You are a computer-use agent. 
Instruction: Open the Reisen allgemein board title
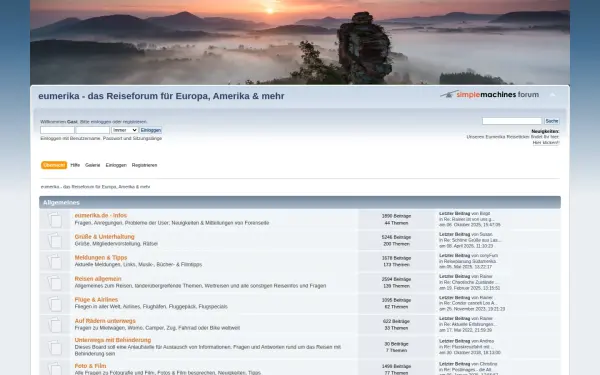98,279
